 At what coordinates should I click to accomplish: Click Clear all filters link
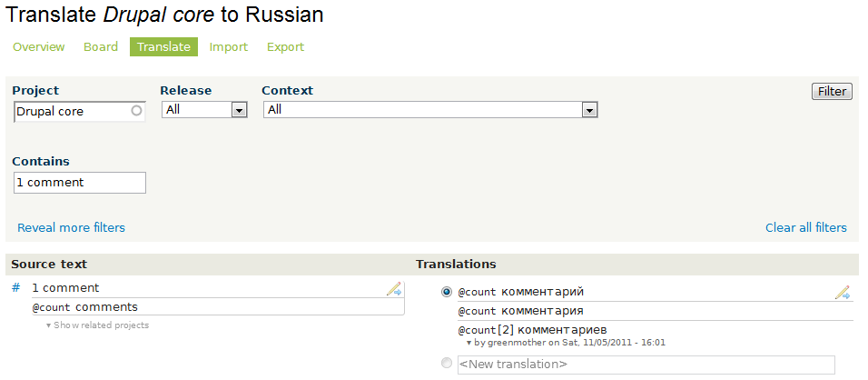(805, 228)
